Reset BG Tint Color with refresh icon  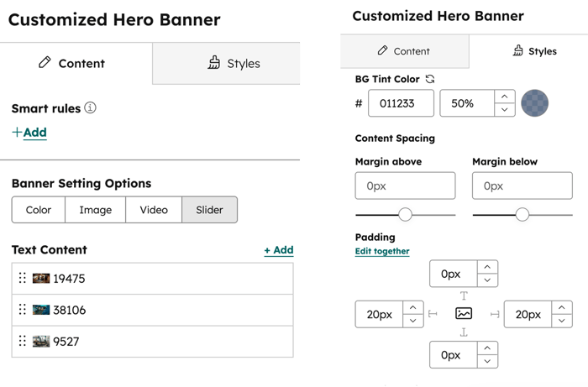pyautogui.click(x=431, y=79)
